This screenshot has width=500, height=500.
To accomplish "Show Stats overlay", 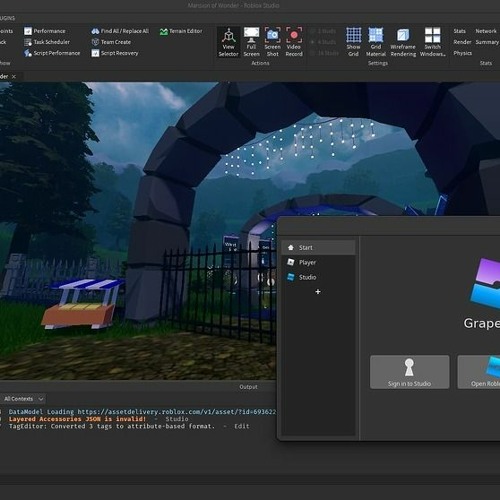I will click(459, 31).
